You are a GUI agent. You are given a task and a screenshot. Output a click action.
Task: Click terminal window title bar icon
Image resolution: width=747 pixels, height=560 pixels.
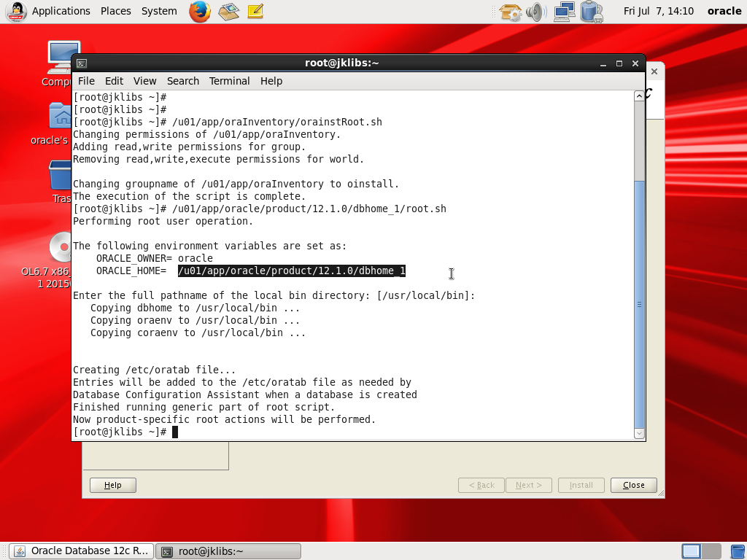coord(82,63)
